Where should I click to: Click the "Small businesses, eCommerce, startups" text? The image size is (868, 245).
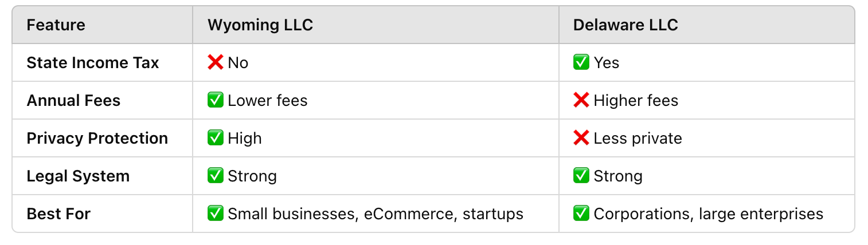point(376,214)
